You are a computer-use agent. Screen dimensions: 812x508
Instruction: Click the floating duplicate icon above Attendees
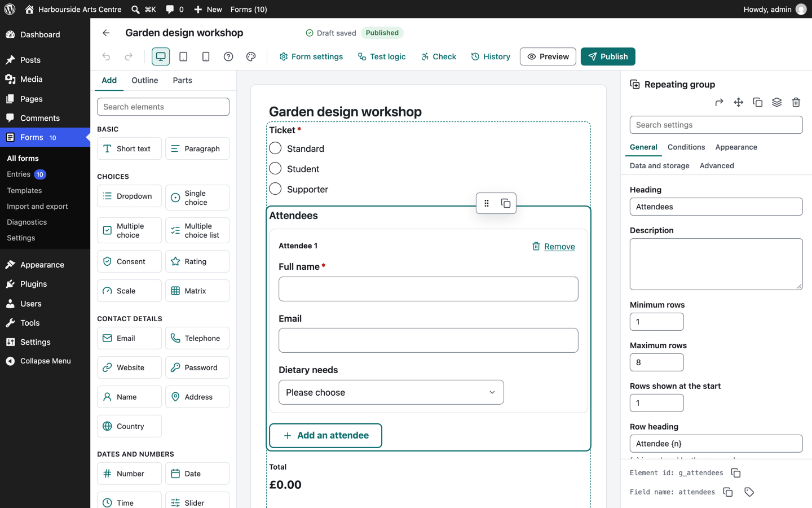[506, 203]
